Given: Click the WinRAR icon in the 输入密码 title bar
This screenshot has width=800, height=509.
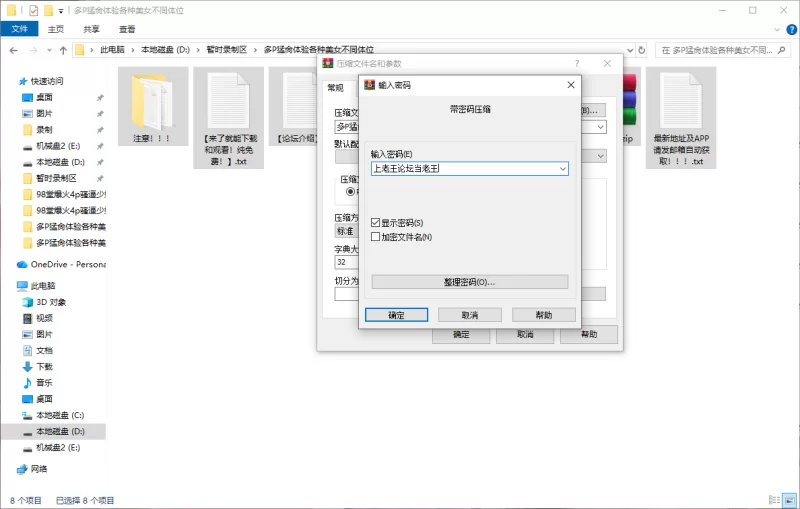Looking at the screenshot, I should pos(369,85).
